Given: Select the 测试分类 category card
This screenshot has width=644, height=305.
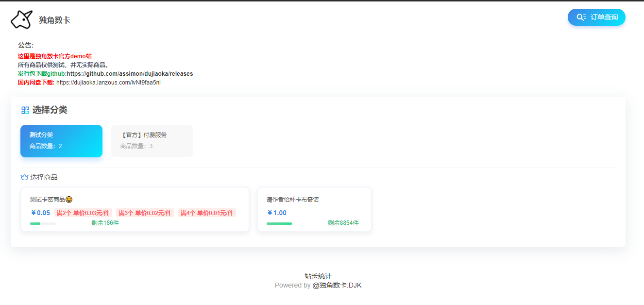Looking at the screenshot, I should coord(61,141).
